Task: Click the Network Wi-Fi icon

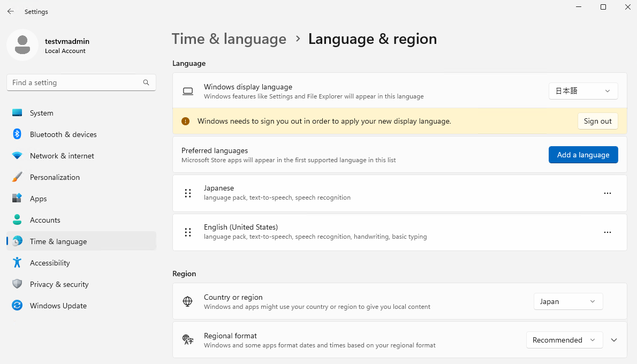Action: click(x=17, y=156)
